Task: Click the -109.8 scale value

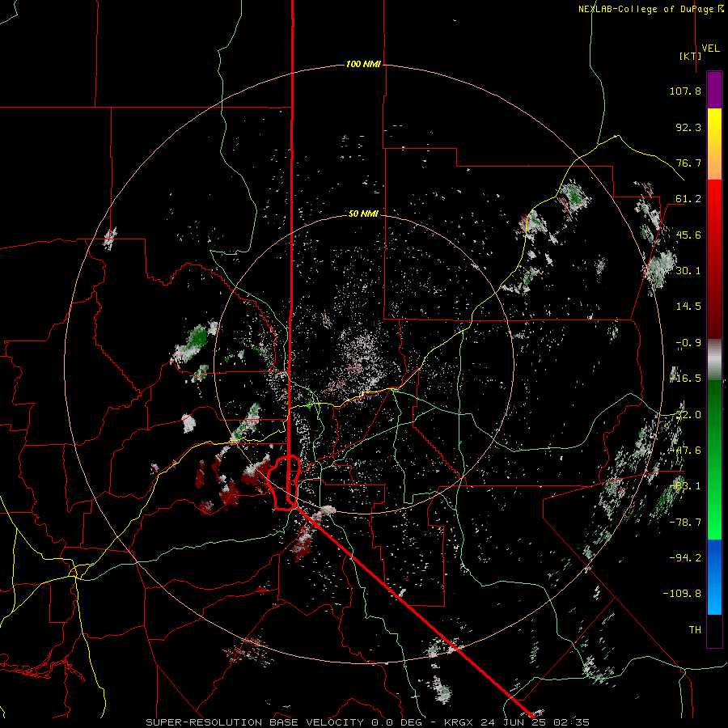Action: 682,594
